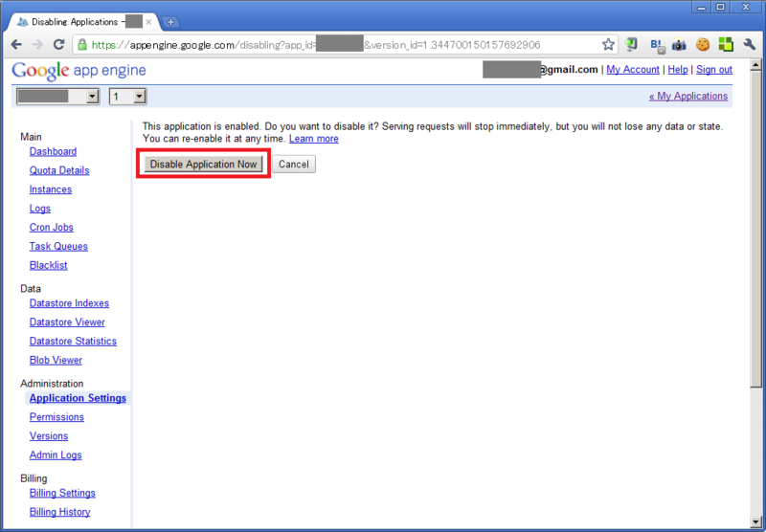
Task: Click the vertical scrollbar thumb
Action: click(x=755, y=230)
